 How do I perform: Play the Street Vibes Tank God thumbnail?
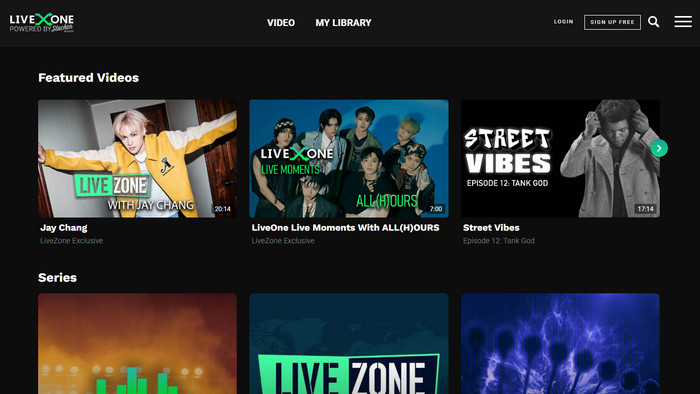560,158
